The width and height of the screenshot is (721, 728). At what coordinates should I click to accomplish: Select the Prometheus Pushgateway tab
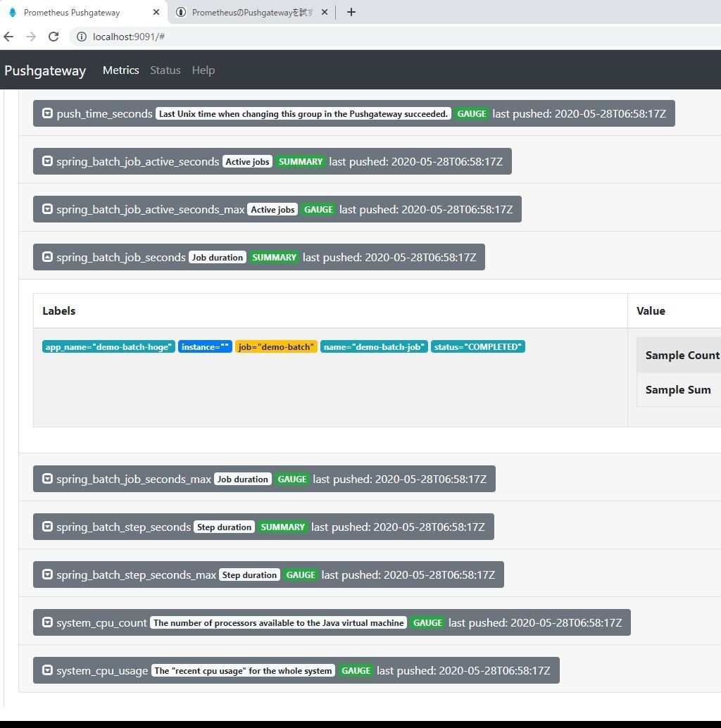coord(84,12)
